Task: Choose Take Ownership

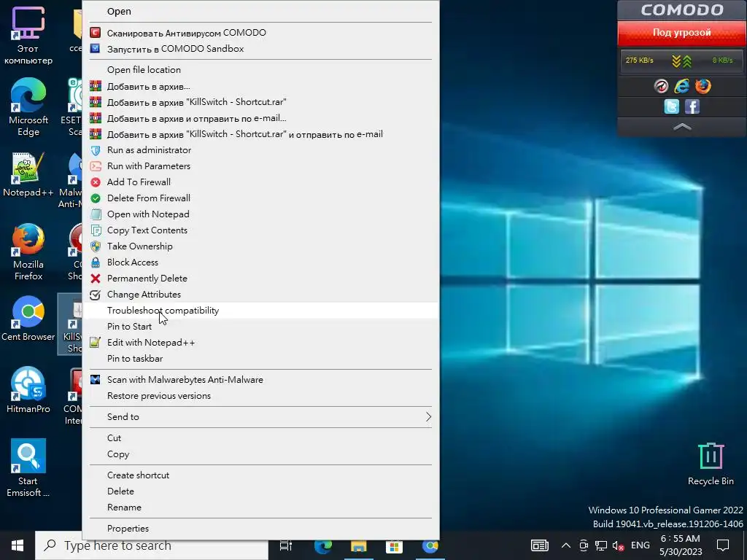Action: (x=260, y=246)
